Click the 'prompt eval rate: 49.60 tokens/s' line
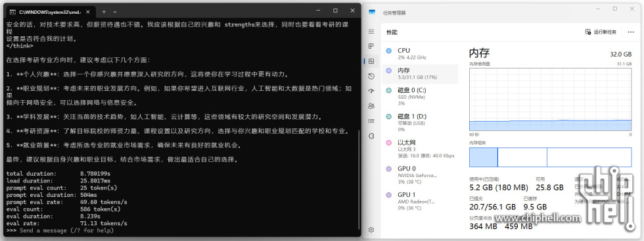Screen dimensions: 644x241 [67, 202]
